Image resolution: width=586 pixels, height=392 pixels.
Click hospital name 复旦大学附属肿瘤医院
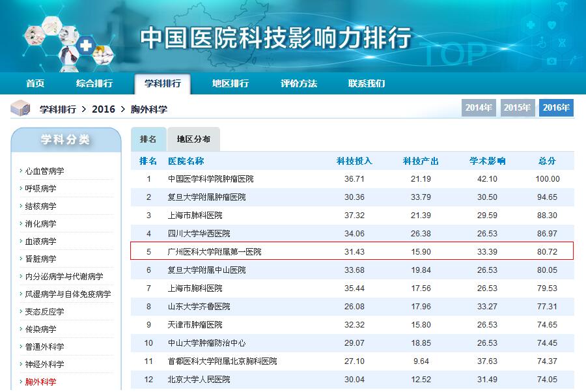click(206, 197)
